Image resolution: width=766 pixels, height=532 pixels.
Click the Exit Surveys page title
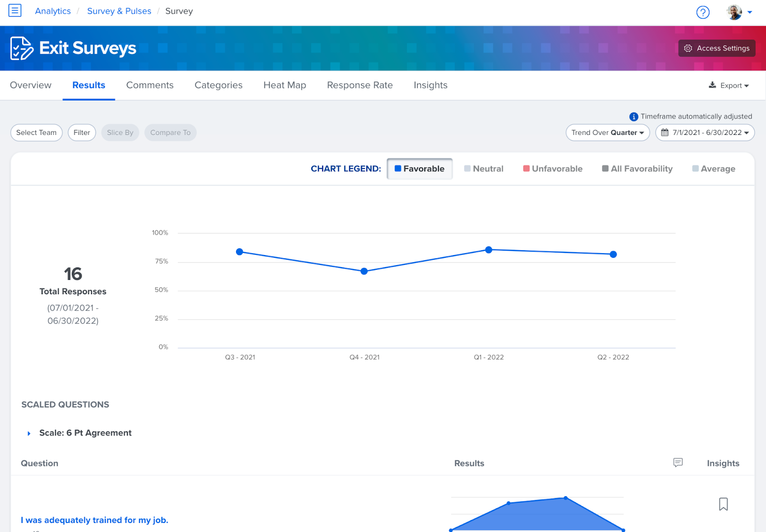point(88,48)
